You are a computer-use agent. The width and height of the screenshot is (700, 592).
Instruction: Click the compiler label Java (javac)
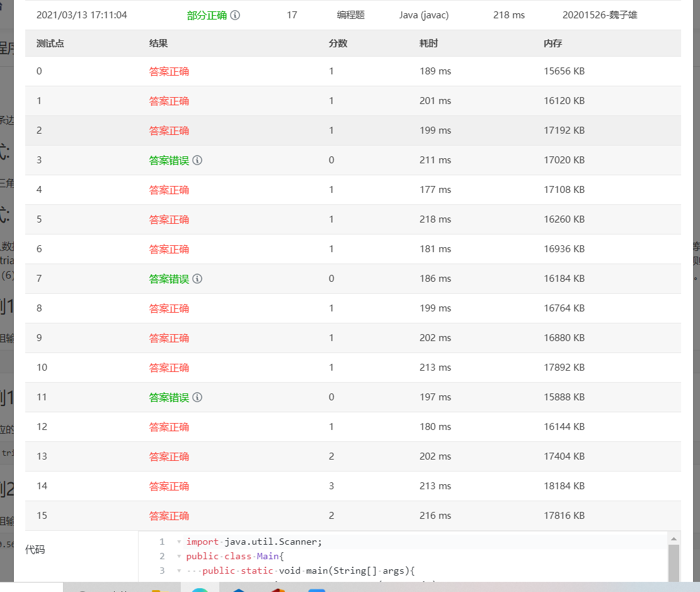pyautogui.click(x=423, y=15)
